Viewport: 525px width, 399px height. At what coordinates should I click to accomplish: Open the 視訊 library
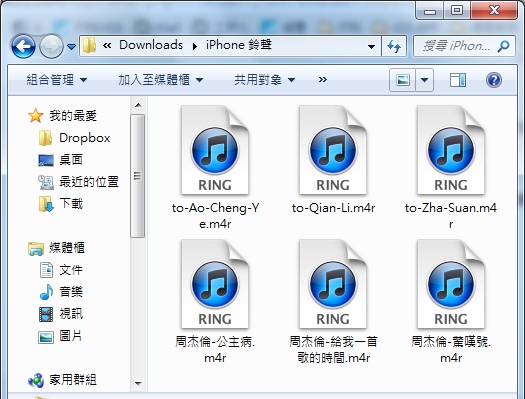71,314
